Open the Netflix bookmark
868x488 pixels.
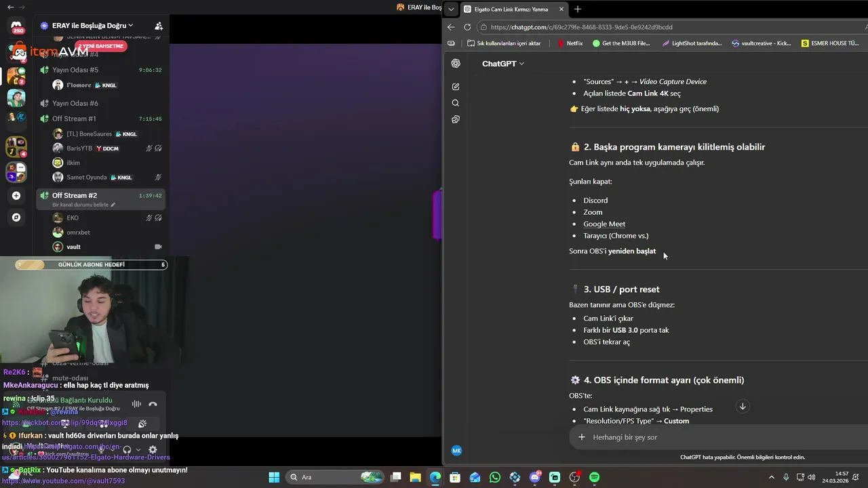point(570,43)
